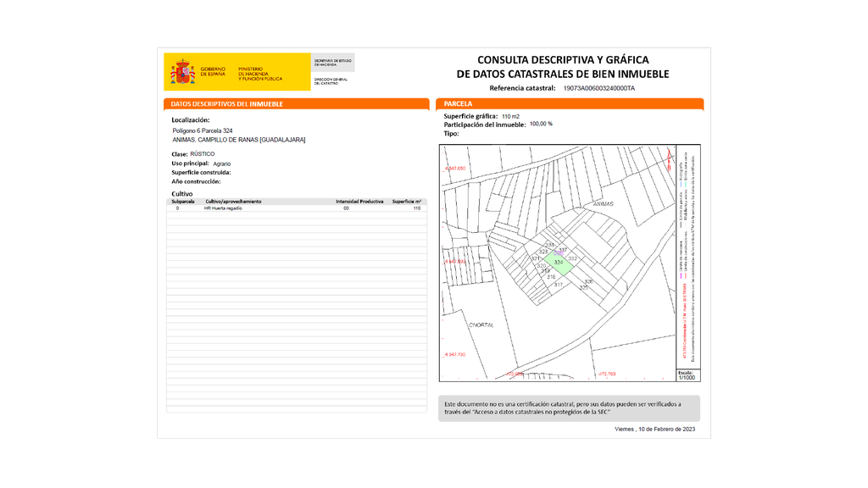Click the 'CHORTAL' place label on the map
The width and height of the screenshot is (868, 488).
pos(481,325)
